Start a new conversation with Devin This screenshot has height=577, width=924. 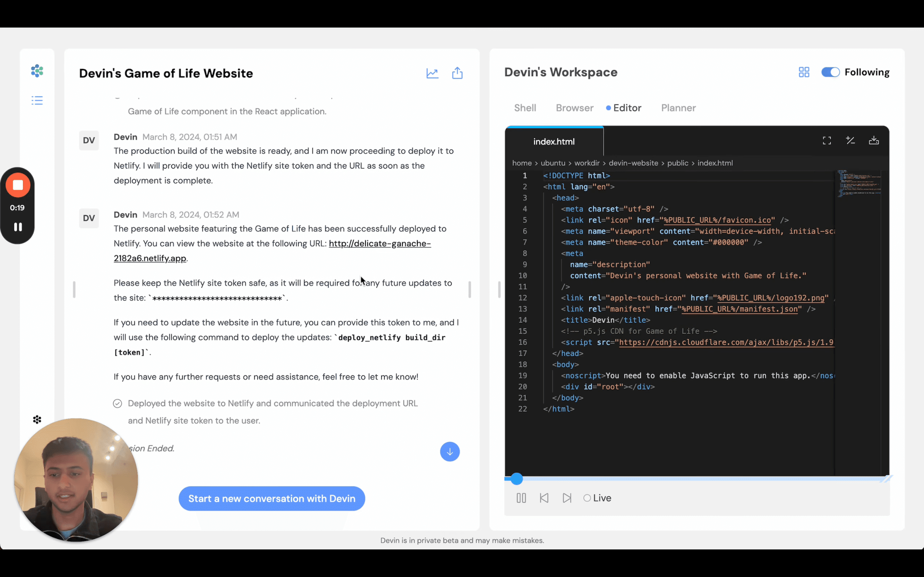click(271, 498)
